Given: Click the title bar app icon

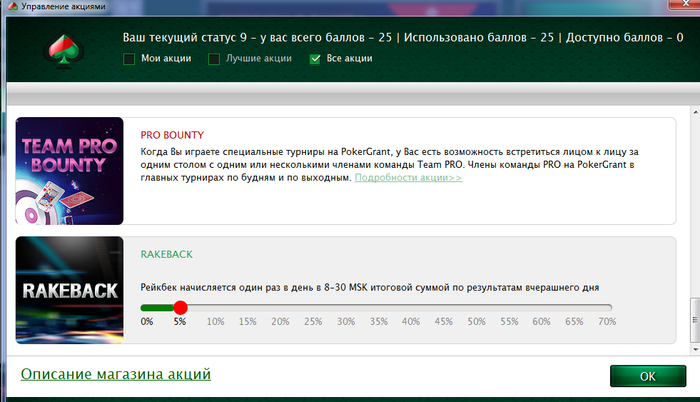Looking at the screenshot, I should (12, 6).
